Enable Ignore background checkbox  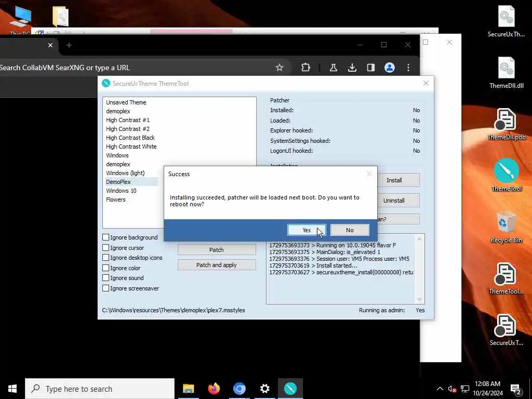[x=106, y=237]
